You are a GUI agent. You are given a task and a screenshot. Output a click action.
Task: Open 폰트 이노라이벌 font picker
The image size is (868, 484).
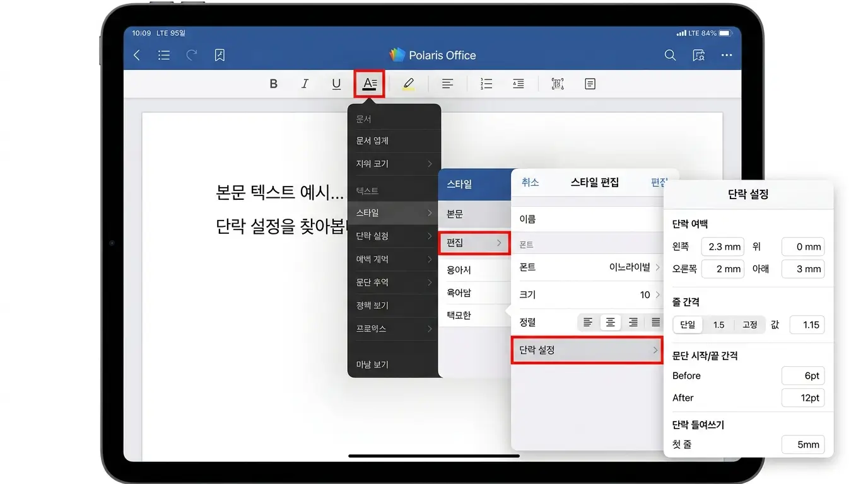(x=587, y=267)
